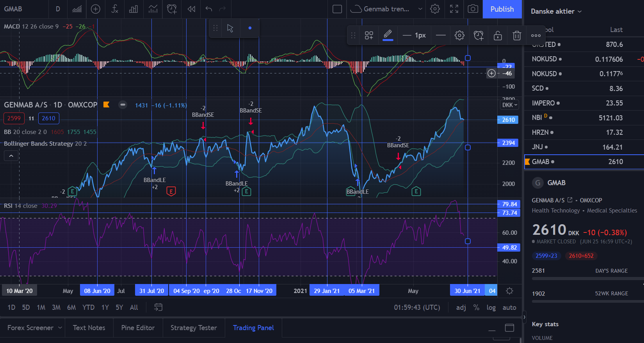The width and height of the screenshot is (644, 343).
Task: Switch to the Trading Panel tab
Action: (x=253, y=328)
